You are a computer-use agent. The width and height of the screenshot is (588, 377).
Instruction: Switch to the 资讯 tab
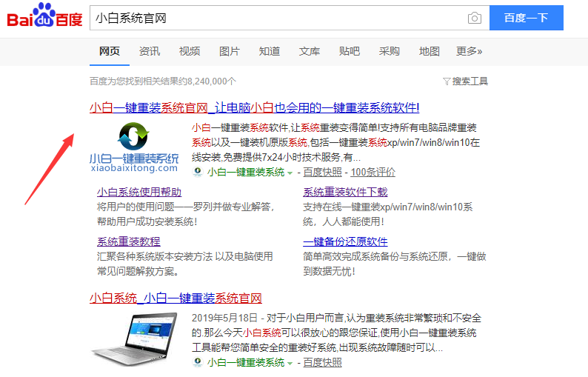(150, 51)
